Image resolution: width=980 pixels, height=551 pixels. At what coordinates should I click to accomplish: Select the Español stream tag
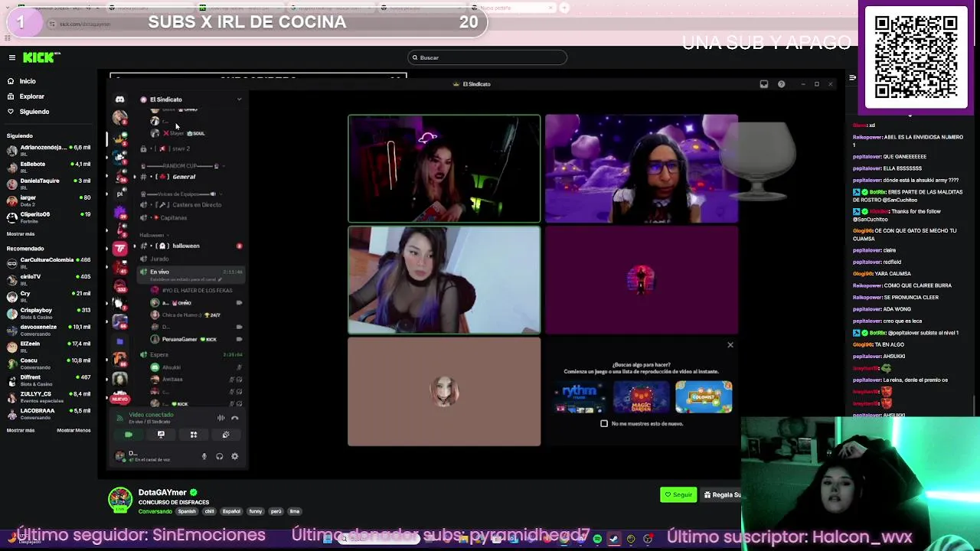click(231, 511)
